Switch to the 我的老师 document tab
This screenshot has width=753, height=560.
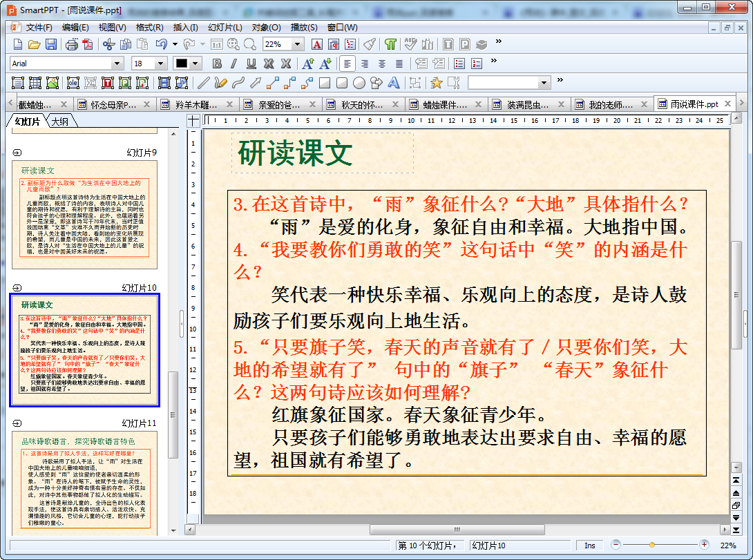tap(610, 105)
